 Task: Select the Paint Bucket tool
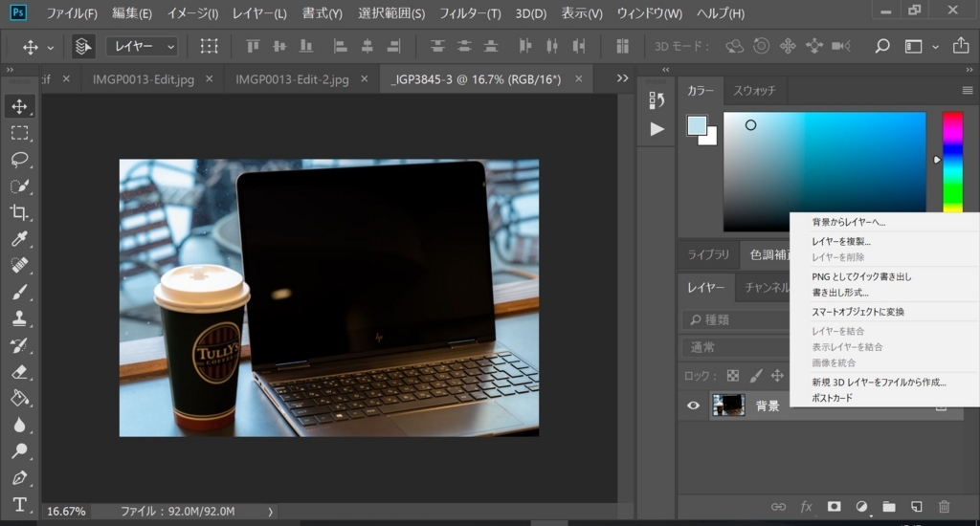click(x=19, y=398)
